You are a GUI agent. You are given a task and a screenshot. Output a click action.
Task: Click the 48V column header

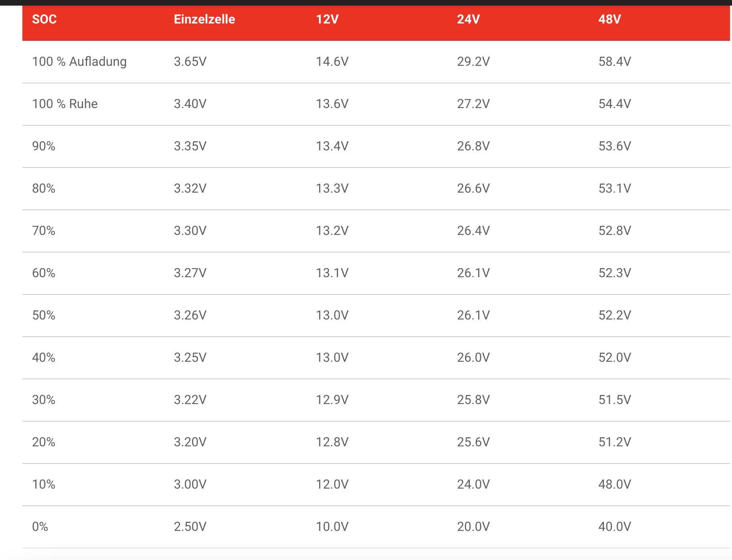coord(609,19)
